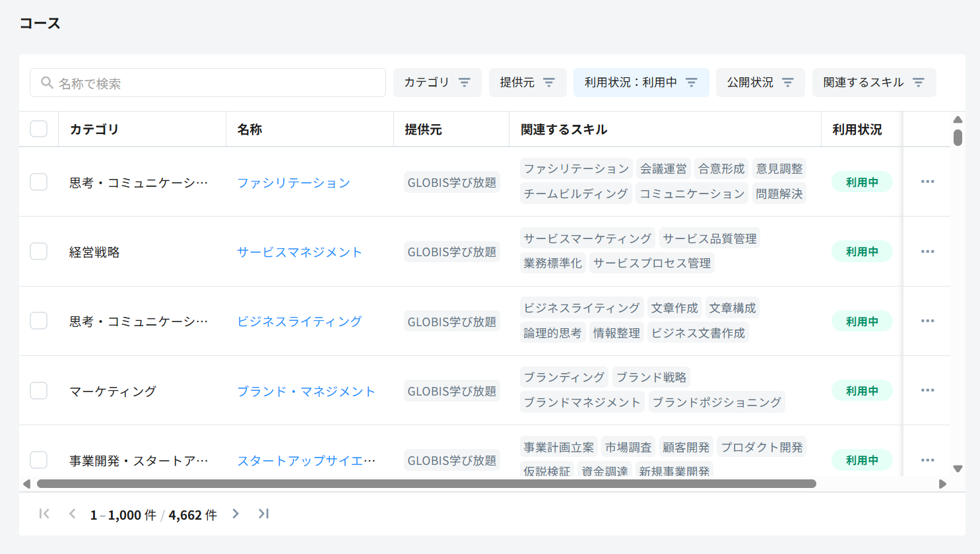Image resolution: width=980 pixels, height=554 pixels.
Task: Jump to last page of results
Action: tap(263, 514)
